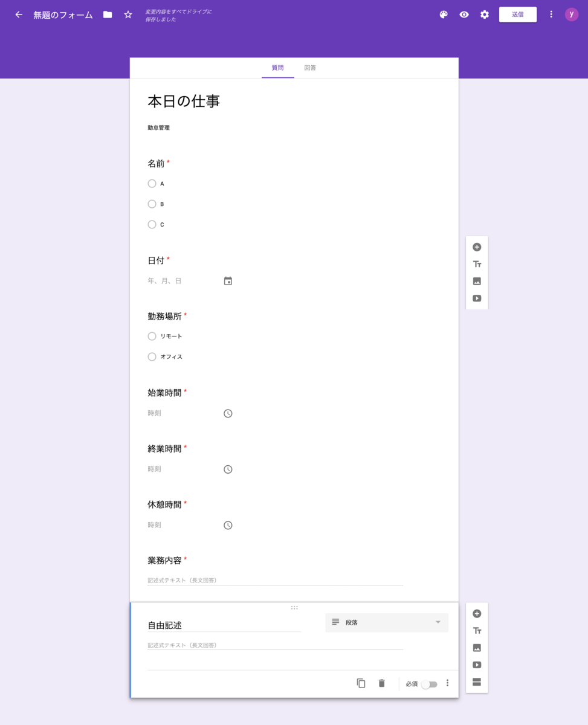Add a title and description block
This screenshot has width=588, height=725.
coord(477,630)
